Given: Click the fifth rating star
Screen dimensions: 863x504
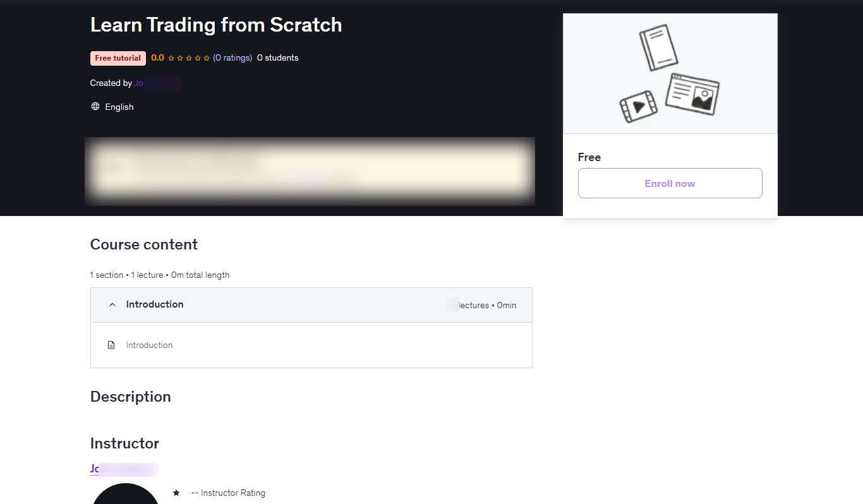Looking at the screenshot, I should coord(207,58).
